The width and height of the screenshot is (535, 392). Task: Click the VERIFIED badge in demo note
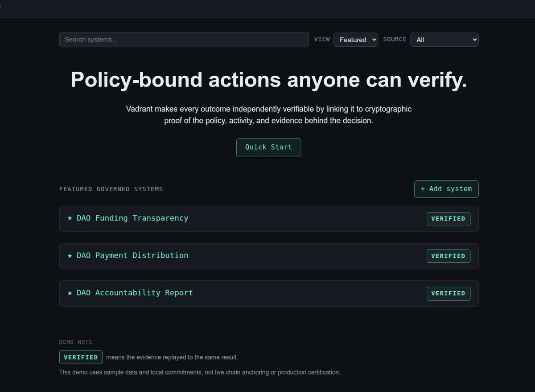[81, 357]
